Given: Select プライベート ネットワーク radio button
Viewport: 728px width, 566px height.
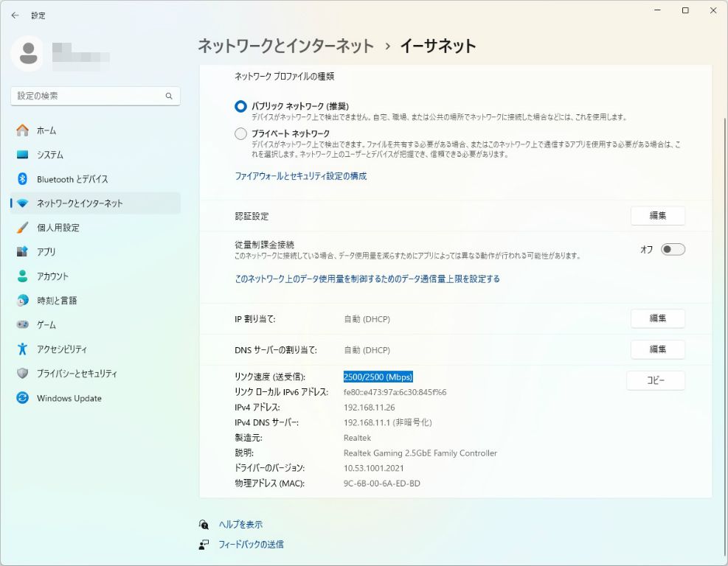Looking at the screenshot, I should click(x=240, y=133).
